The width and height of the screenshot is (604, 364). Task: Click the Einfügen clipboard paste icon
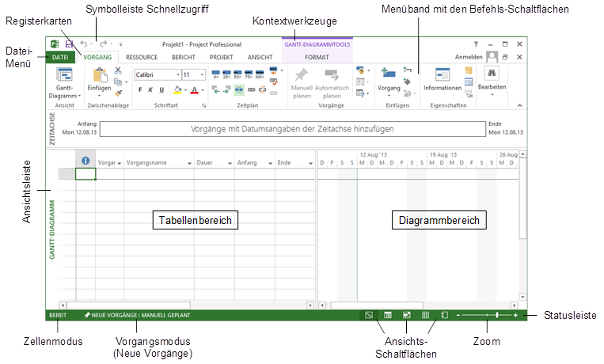(x=101, y=75)
